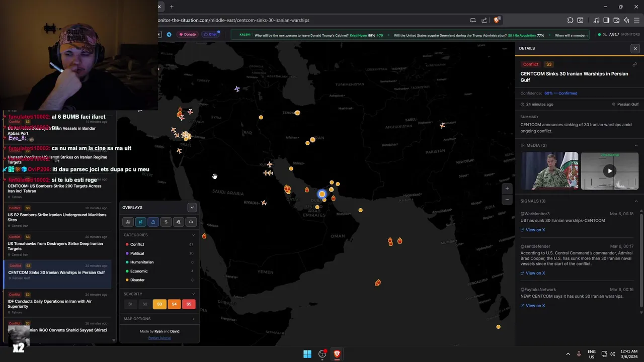Screen dimensions: 644x362
Task: Show hidden system tray icons
Action: click(568, 354)
